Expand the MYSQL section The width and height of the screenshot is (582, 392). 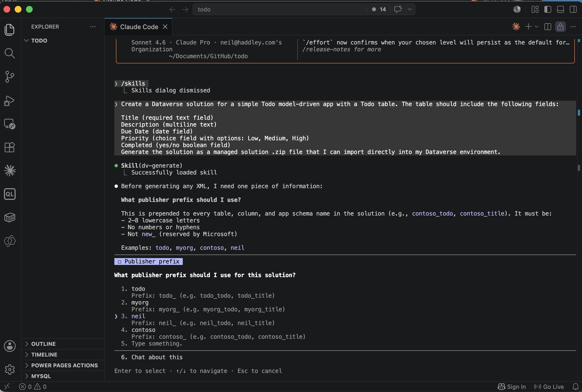tap(63, 376)
